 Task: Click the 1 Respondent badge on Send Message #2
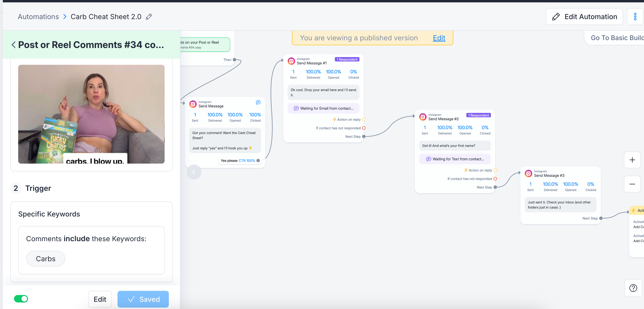point(478,115)
